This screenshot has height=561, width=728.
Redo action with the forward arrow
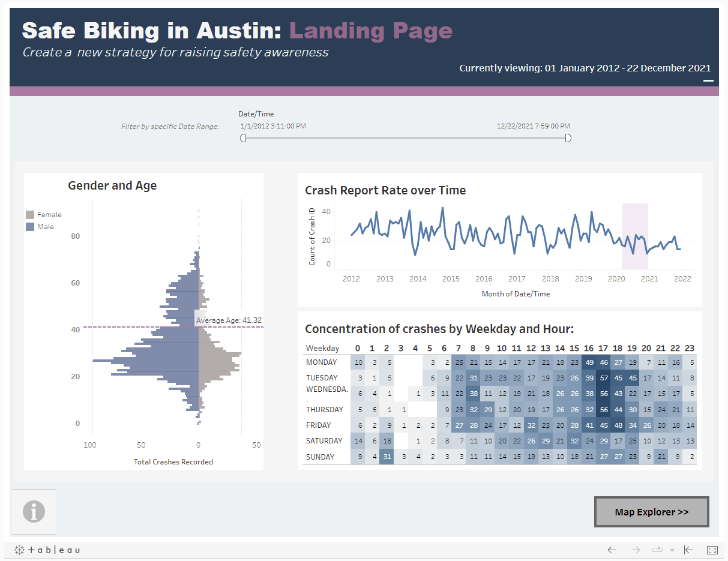click(636, 550)
